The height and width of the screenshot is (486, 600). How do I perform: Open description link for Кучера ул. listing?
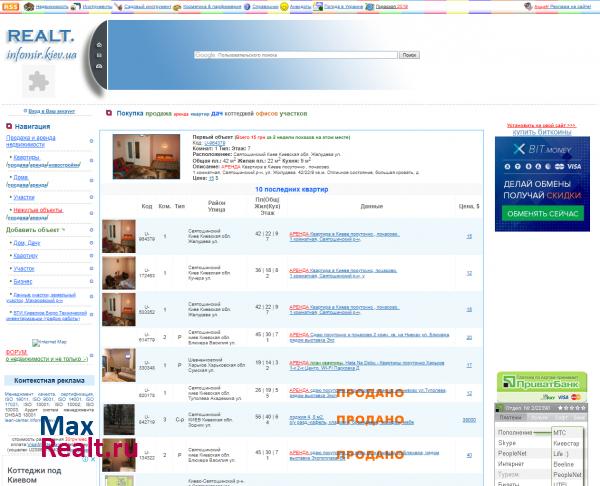343,273
